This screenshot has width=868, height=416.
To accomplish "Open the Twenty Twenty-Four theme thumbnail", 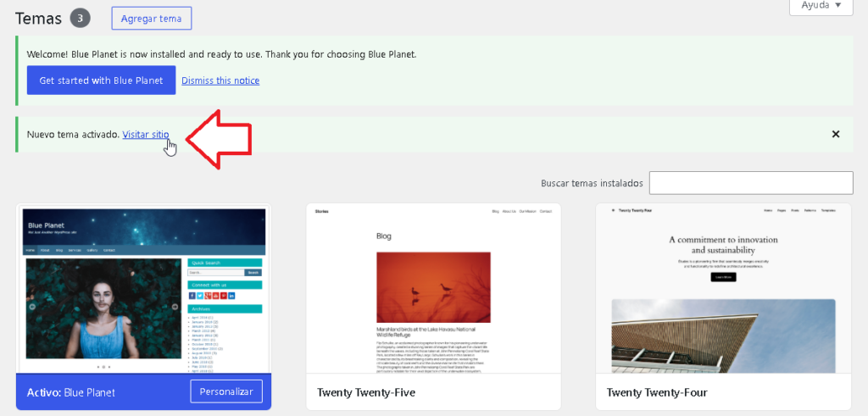I will 724,289.
